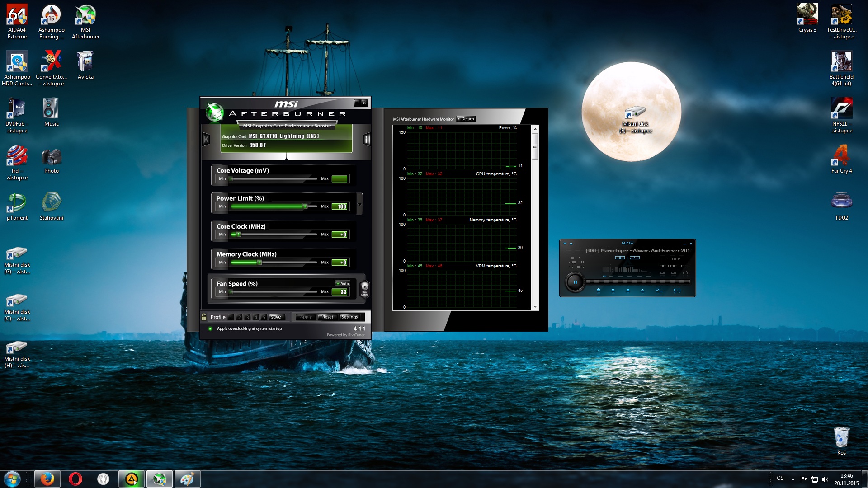Toggle Apply overclocking at system startup
The image size is (868, 488).
point(210,328)
